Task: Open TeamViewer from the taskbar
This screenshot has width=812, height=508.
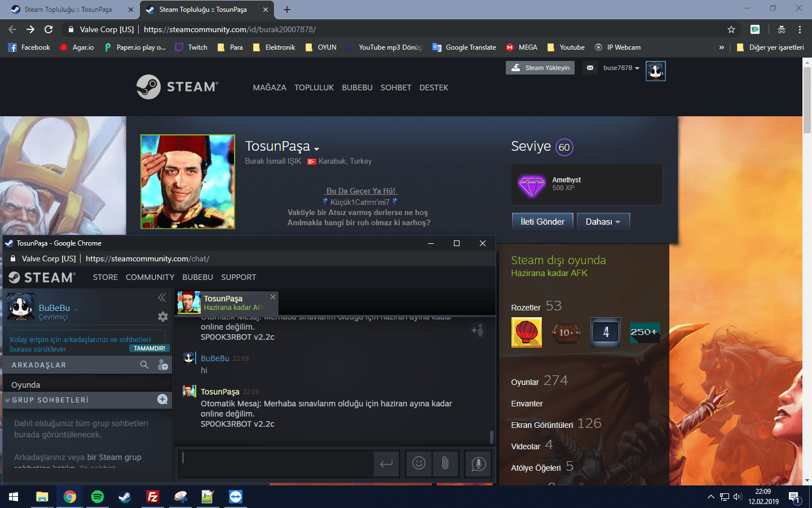Action: coord(236,497)
